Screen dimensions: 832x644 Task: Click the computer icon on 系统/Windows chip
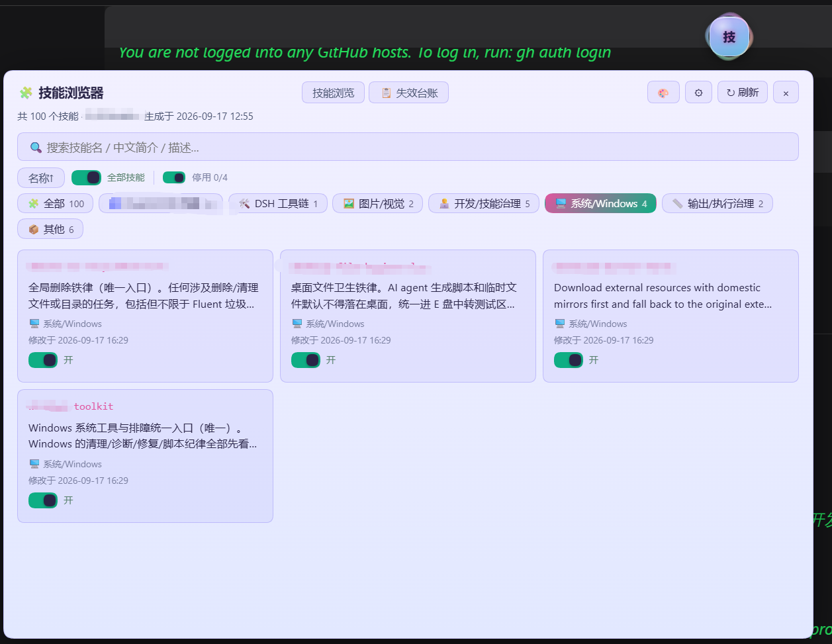click(x=561, y=204)
